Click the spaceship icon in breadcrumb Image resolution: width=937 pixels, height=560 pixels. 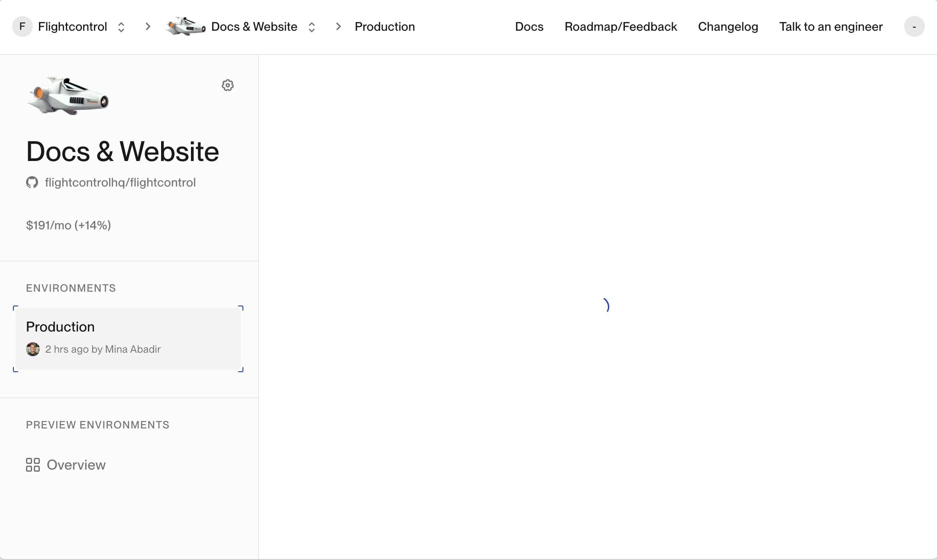tap(186, 27)
